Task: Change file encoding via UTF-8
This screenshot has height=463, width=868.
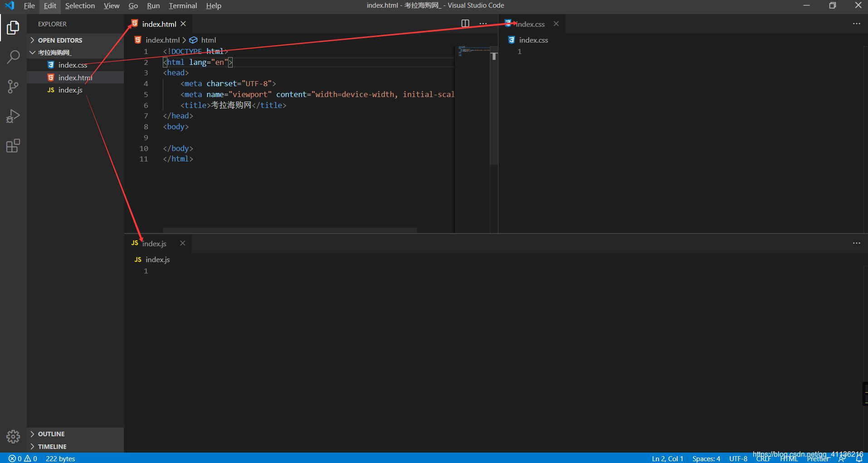Action: [x=738, y=458]
